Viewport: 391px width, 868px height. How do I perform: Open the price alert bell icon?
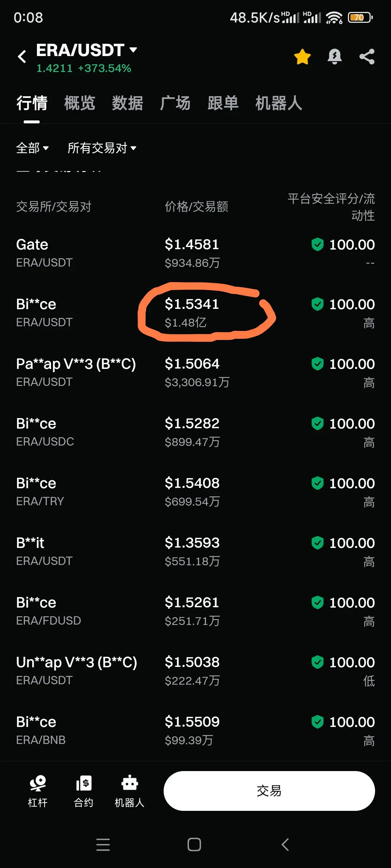335,57
